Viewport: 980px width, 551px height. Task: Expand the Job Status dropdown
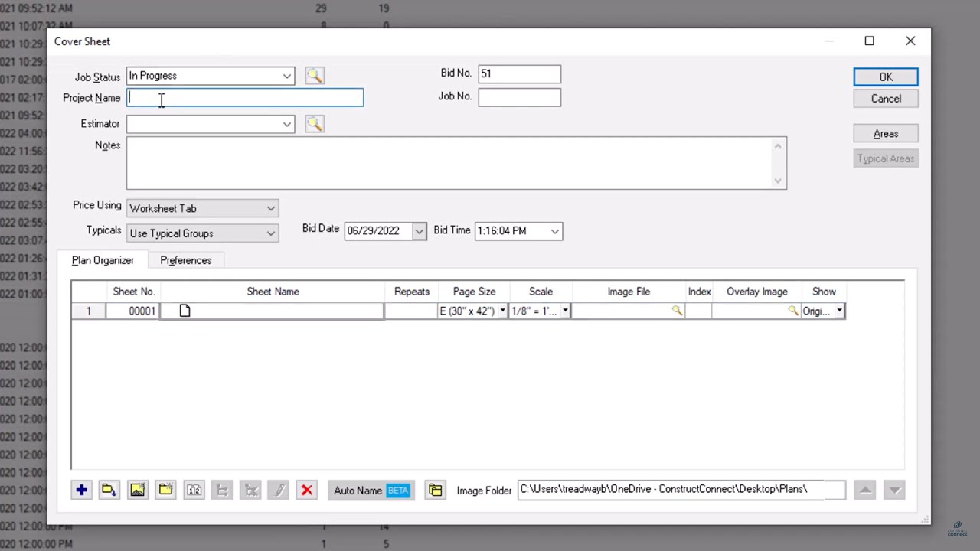coord(286,76)
